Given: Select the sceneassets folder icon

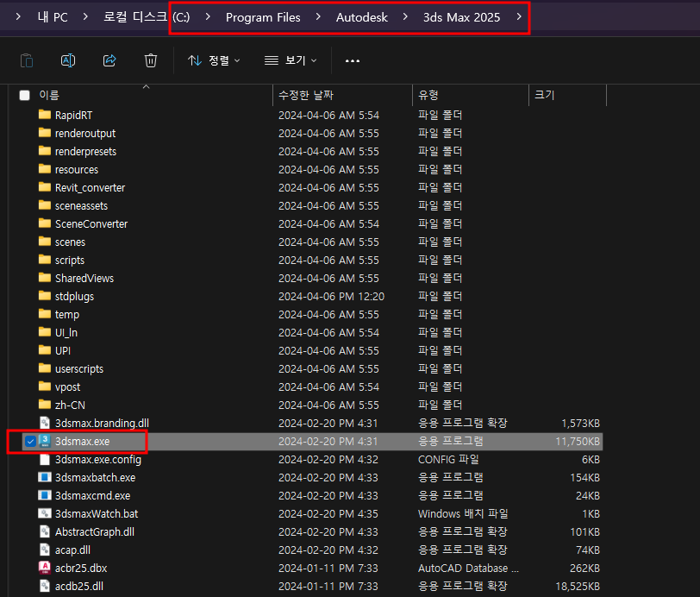Looking at the screenshot, I should [45, 205].
